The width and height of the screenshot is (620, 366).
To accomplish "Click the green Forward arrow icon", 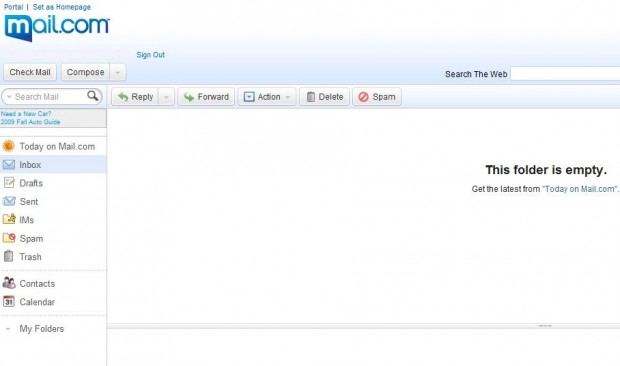I will (x=189, y=97).
